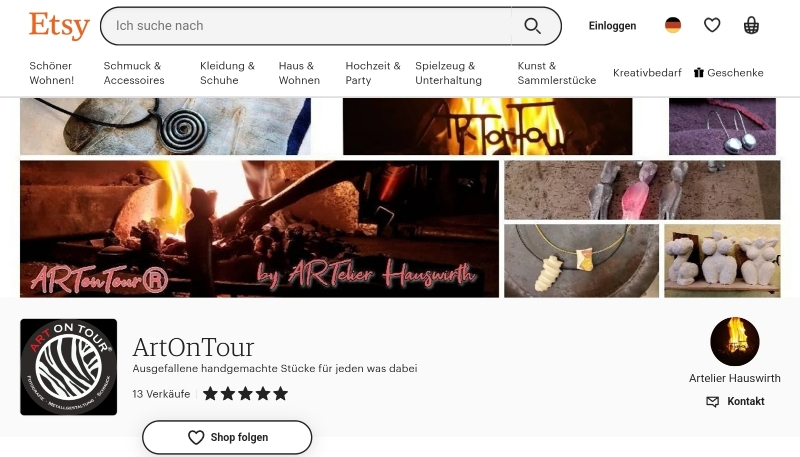Click the Etsy logo
This screenshot has height=457, width=800.
coord(59,26)
